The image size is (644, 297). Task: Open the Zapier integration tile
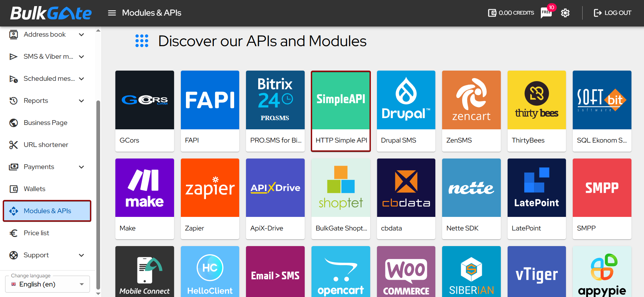point(210,199)
